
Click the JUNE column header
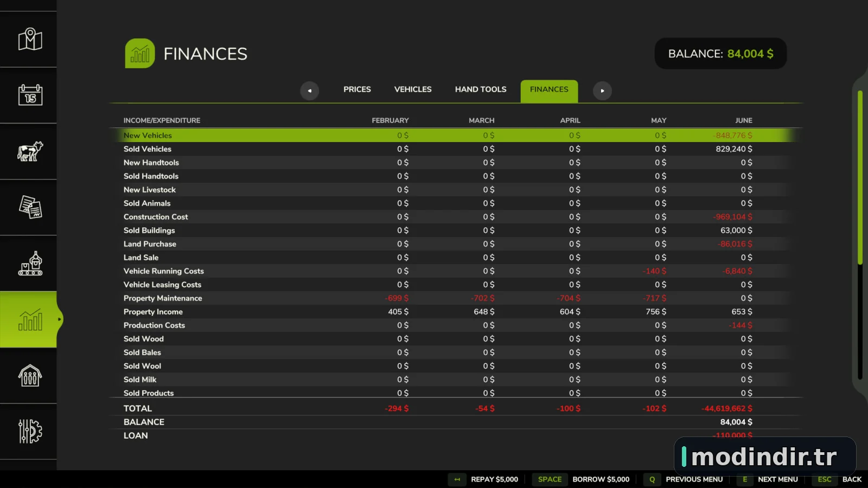[x=744, y=120]
